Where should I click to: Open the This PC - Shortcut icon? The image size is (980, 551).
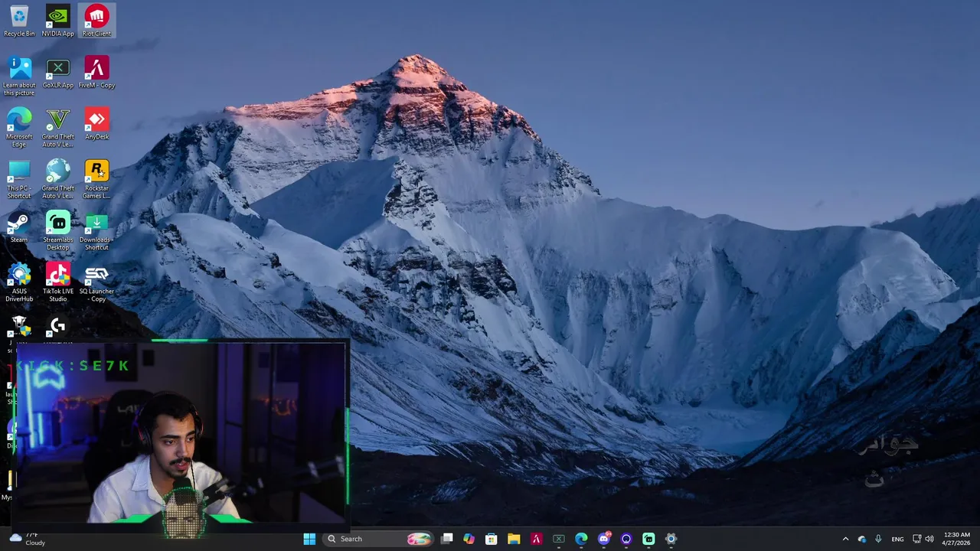click(x=19, y=179)
